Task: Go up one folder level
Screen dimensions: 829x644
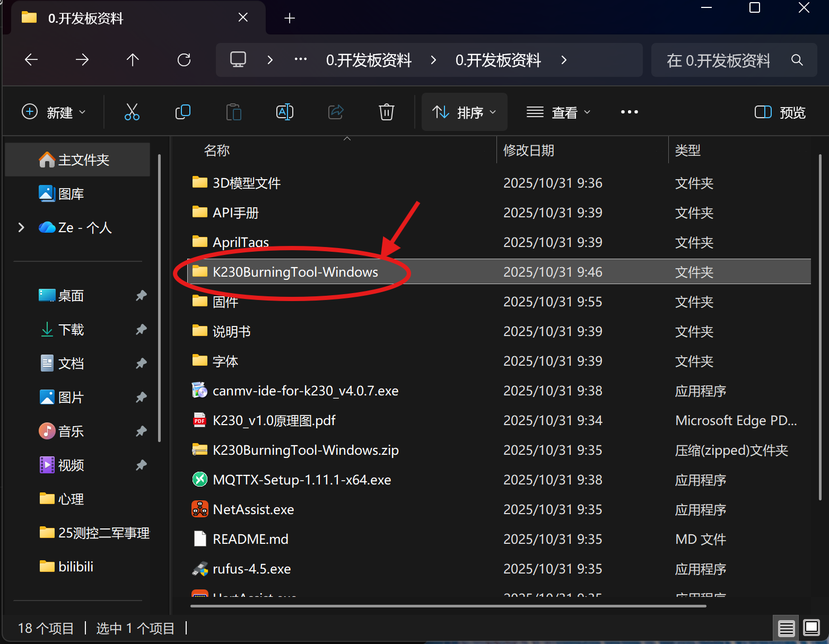Action: coord(133,60)
